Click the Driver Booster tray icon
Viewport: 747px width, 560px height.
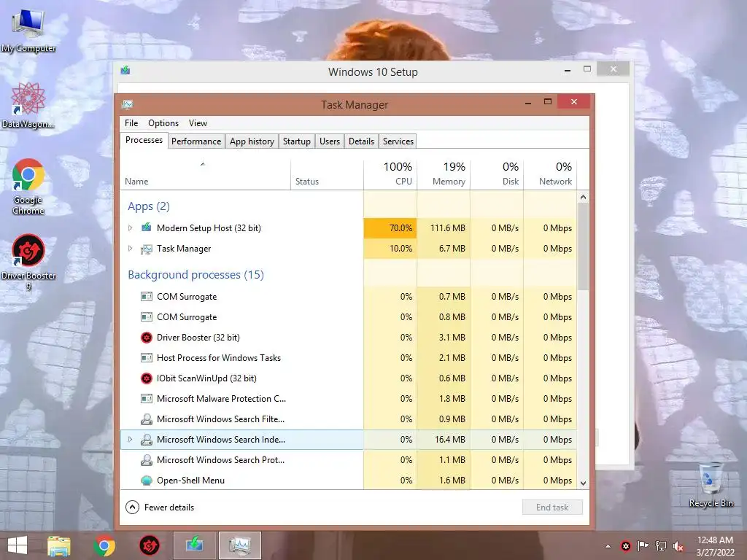(625, 546)
